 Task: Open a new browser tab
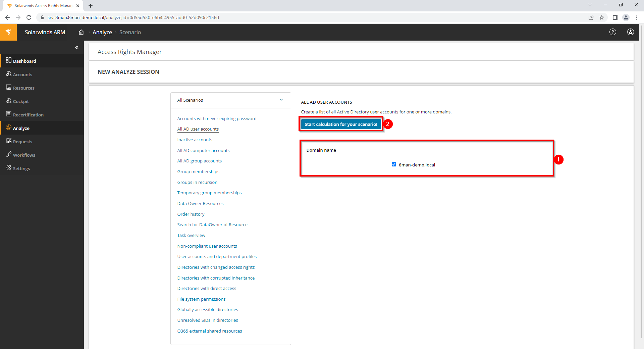point(91,6)
